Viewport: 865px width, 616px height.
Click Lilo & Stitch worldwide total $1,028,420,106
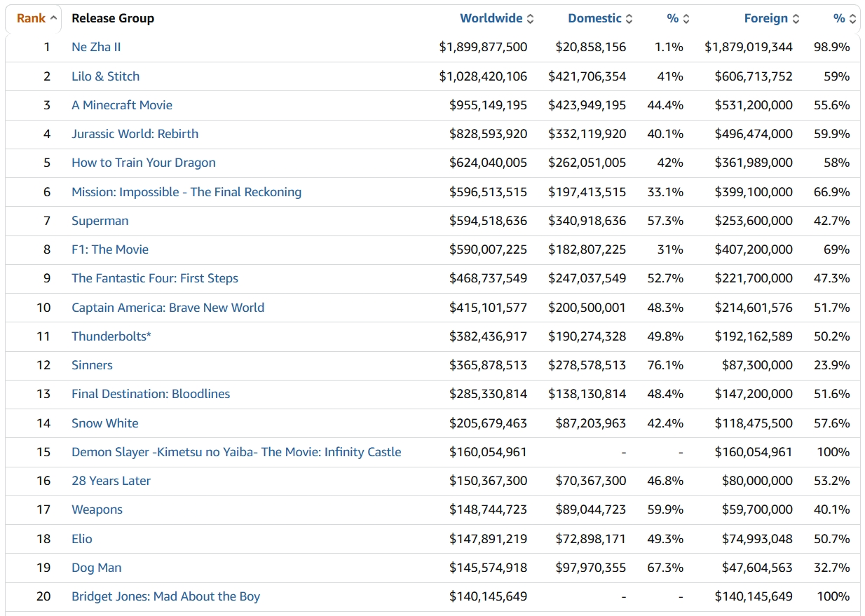[x=483, y=76]
